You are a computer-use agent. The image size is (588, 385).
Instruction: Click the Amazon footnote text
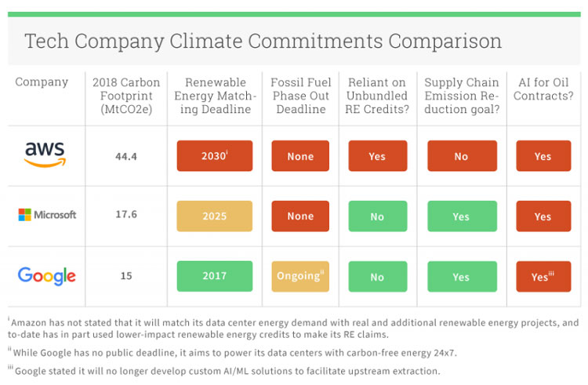pyautogui.click(x=294, y=328)
